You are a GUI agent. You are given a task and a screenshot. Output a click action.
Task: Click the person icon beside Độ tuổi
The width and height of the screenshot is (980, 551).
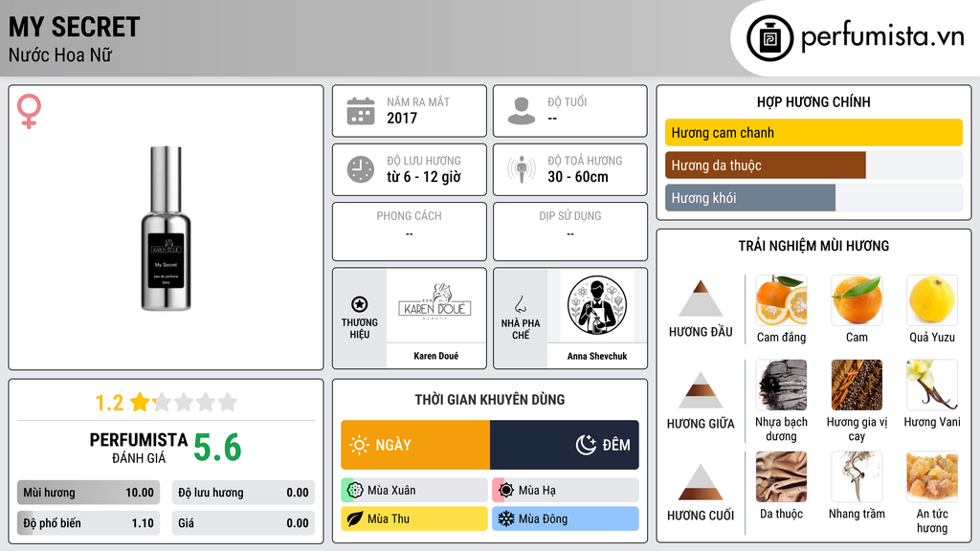tap(522, 111)
